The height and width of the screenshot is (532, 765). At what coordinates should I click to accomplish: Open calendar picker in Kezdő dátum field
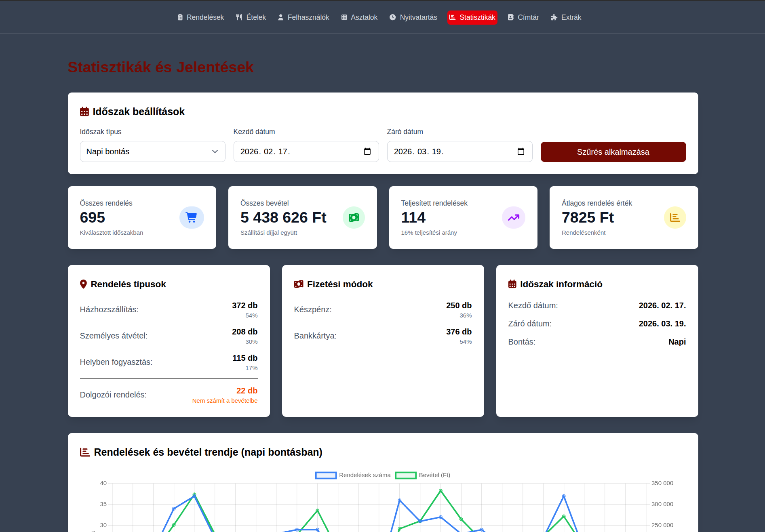[367, 151]
